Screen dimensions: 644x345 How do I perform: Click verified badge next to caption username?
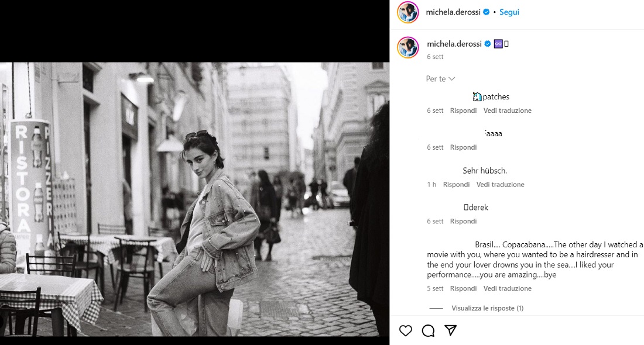486,44
